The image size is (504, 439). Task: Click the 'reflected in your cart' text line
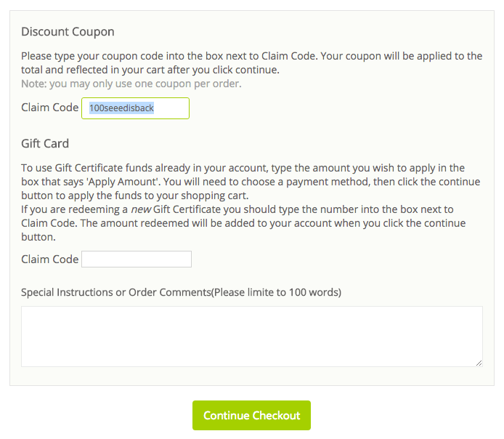pyautogui.click(x=150, y=70)
